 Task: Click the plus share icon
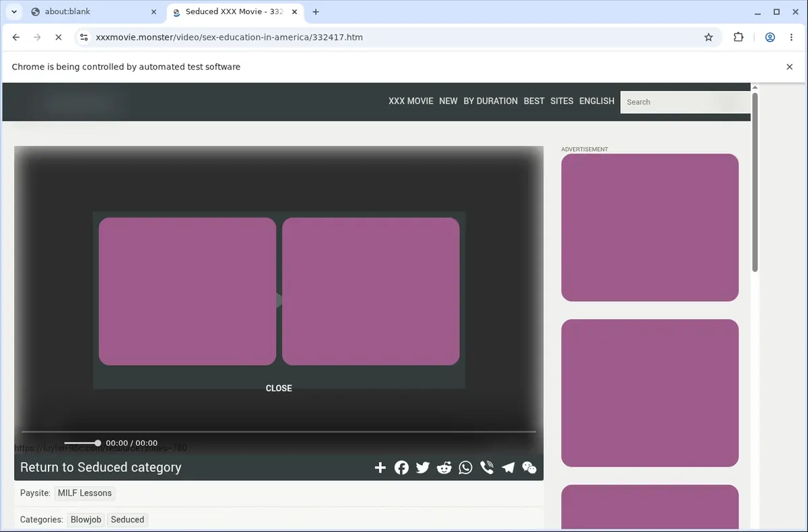point(380,467)
